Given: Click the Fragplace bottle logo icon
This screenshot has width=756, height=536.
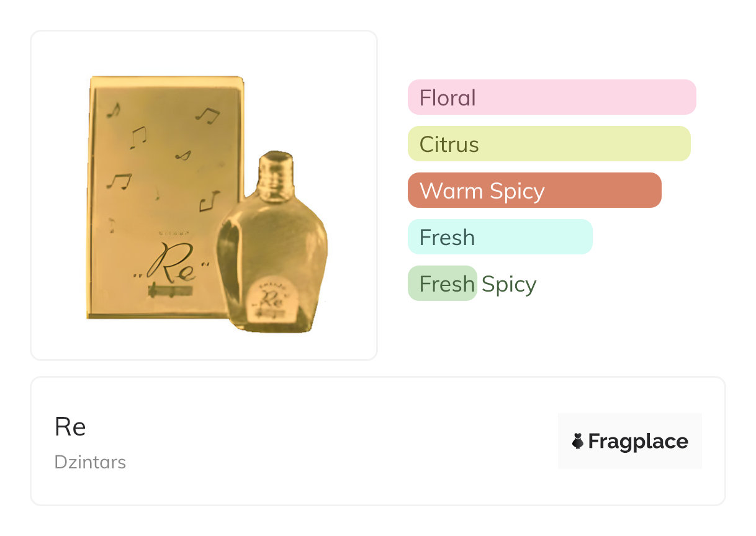Looking at the screenshot, I should (x=578, y=441).
